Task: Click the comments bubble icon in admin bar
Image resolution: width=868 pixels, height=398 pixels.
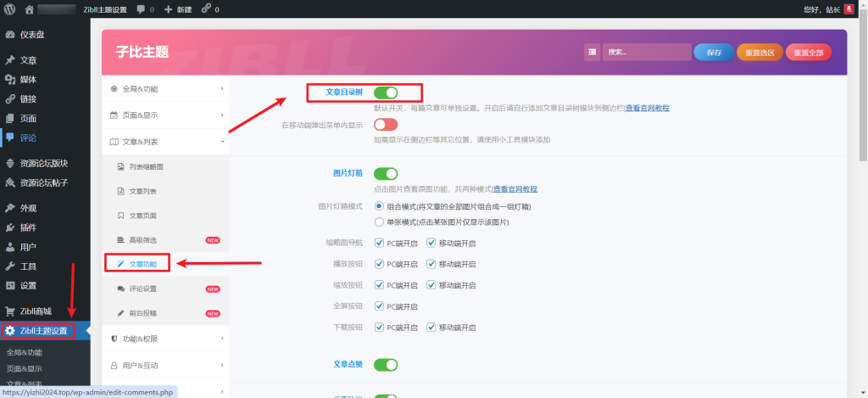Action: pos(142,9)
